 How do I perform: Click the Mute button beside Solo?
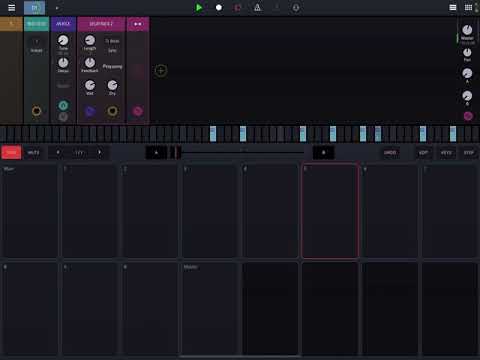coord(33,152)
